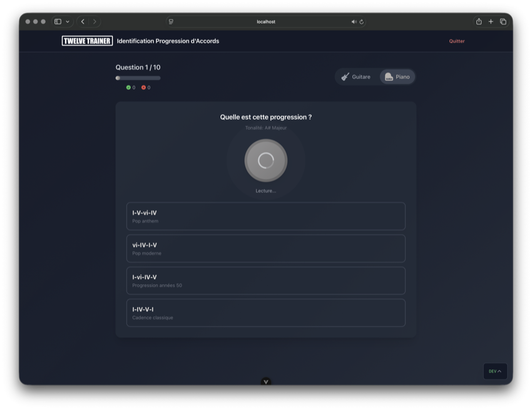Click the Safari sidebar icon

[58, 22]
